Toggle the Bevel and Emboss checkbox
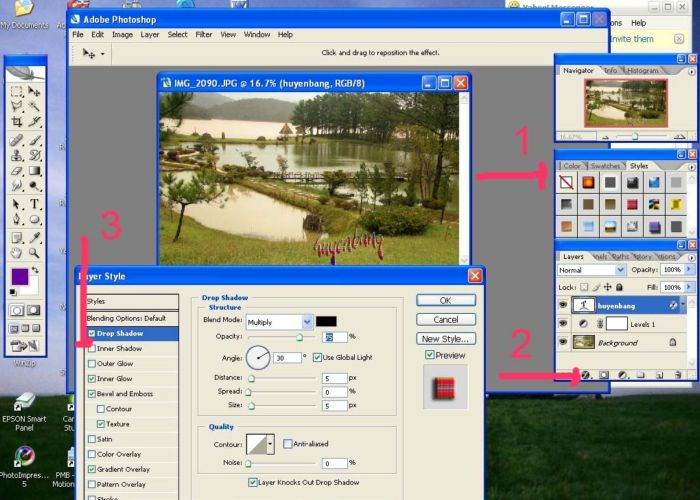This screenshot has width=700, height=500. pyautogui.click(x=92, y=394)
